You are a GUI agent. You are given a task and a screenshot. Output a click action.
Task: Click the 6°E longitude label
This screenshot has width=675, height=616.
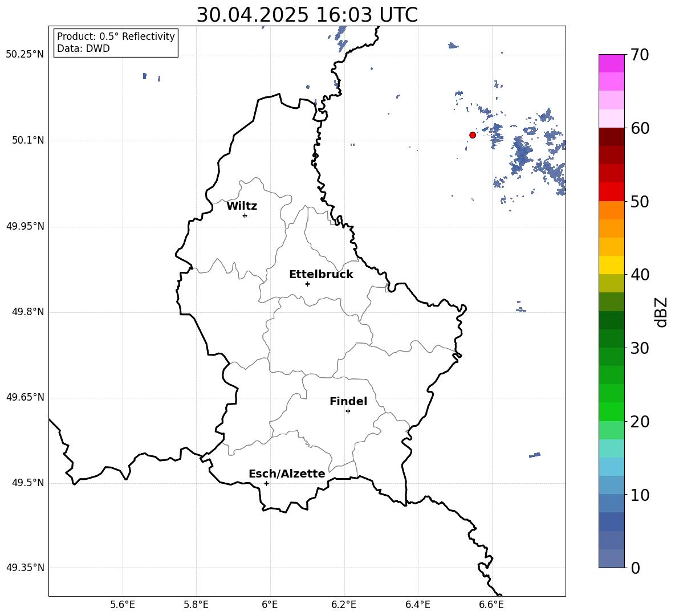coord(270,605)
